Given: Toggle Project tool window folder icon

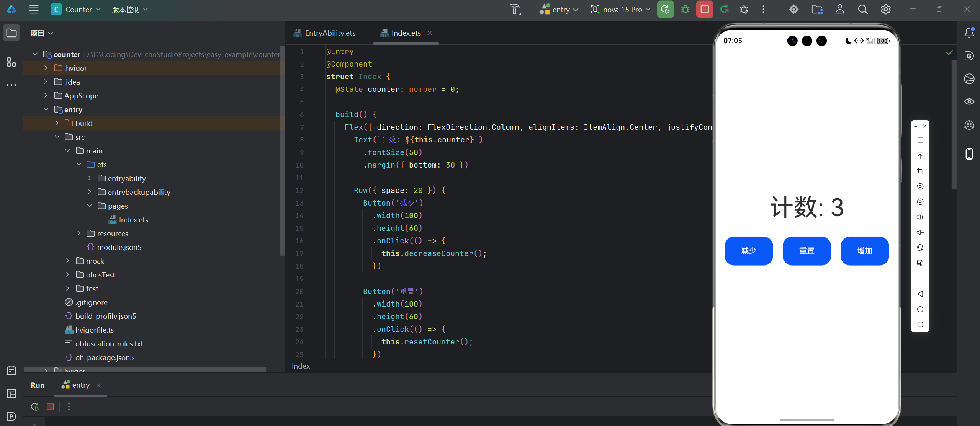Looking at the screenshot, I should [x=11, y=33].
